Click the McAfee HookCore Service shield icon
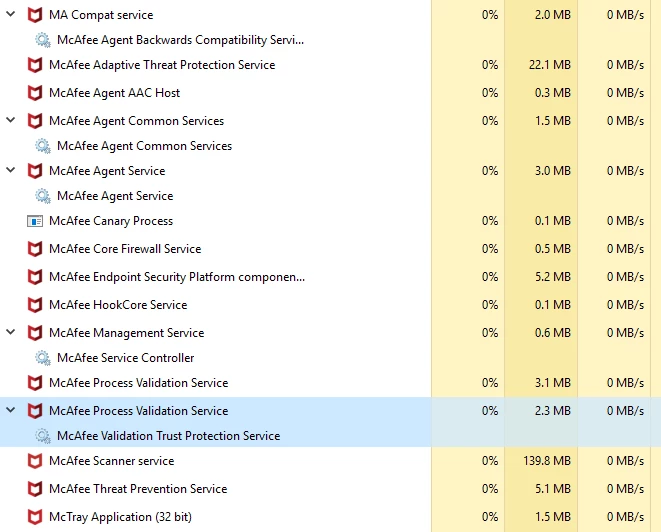 [35, 305]
